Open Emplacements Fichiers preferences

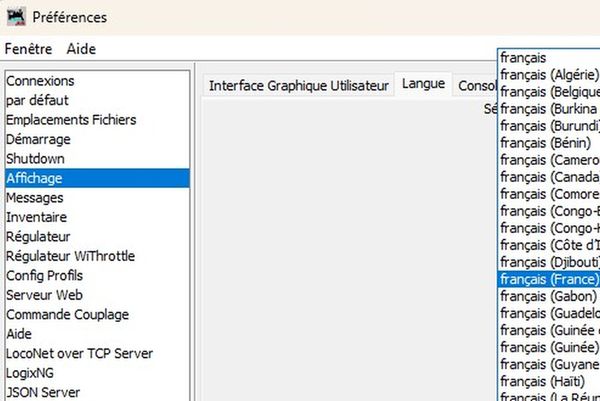tap(71, 120)
